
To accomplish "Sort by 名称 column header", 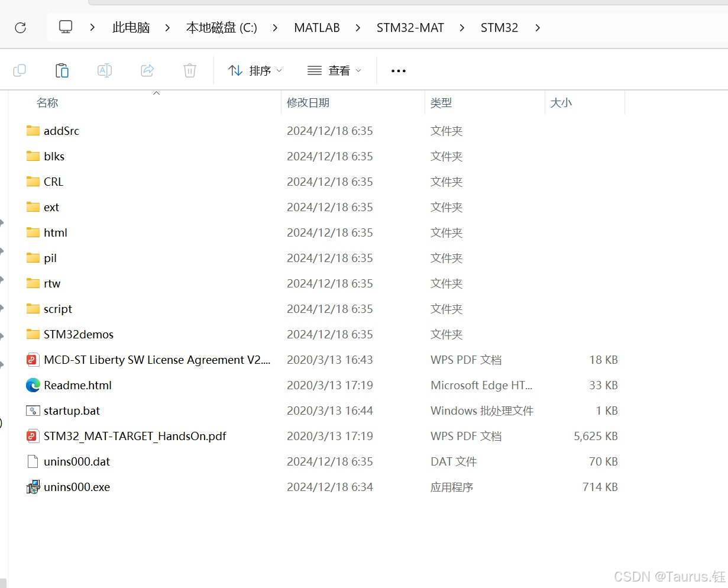I will [x=47, y=103].
